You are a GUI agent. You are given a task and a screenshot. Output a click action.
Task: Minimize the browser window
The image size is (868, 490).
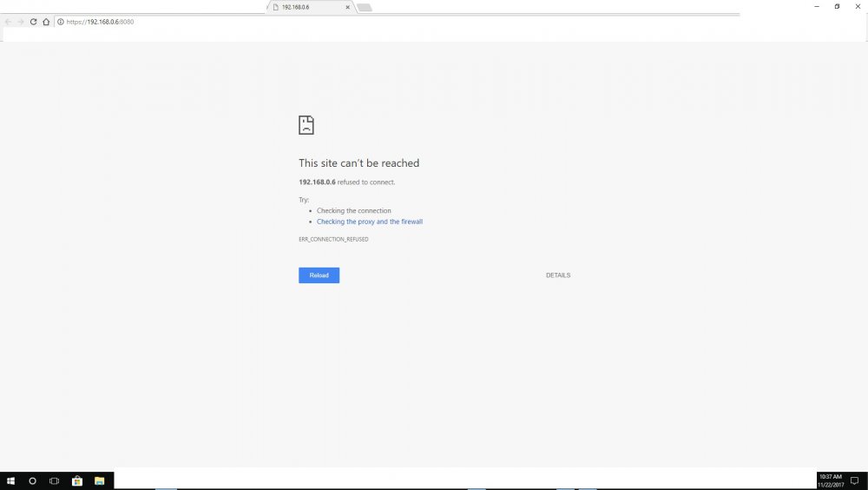(817, 7)
